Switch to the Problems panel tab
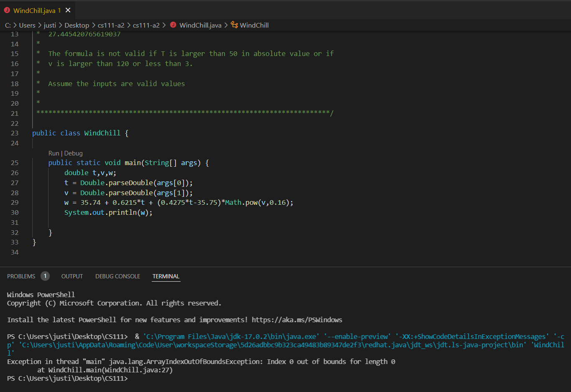The image size is (571, 392). click(21, 276)
